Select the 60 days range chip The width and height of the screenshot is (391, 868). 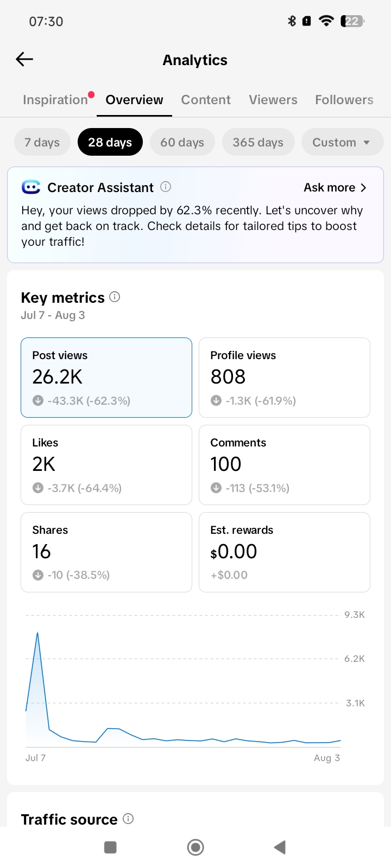click(x=182, y=142)
